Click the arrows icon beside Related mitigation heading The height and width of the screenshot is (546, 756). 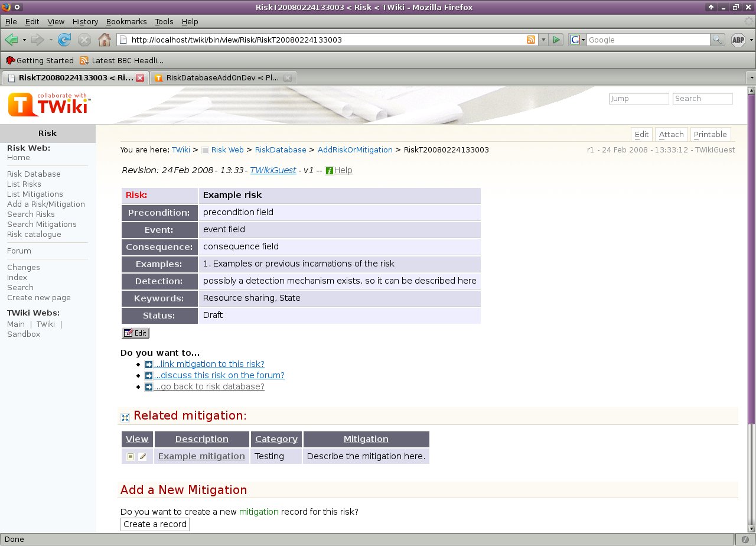(x=124, y=416)
